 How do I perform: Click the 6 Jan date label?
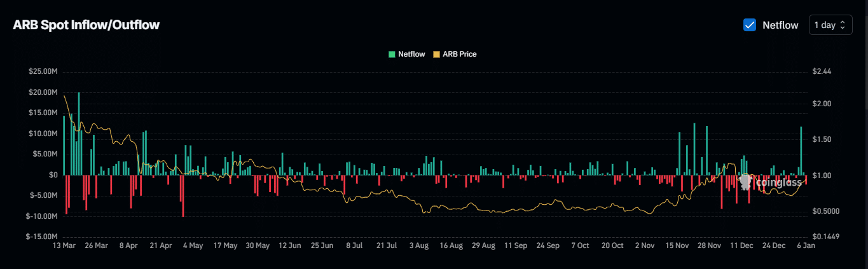coord(803,245)
